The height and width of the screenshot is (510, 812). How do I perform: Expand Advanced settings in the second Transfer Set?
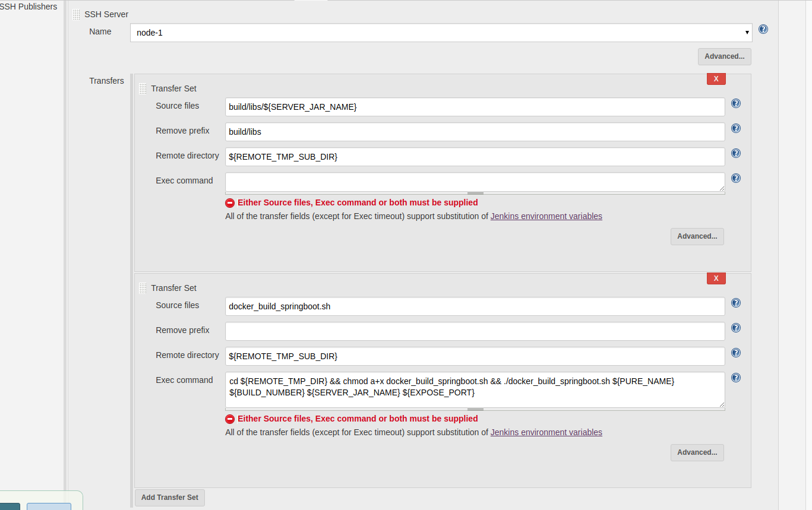(x=697, y=452)
